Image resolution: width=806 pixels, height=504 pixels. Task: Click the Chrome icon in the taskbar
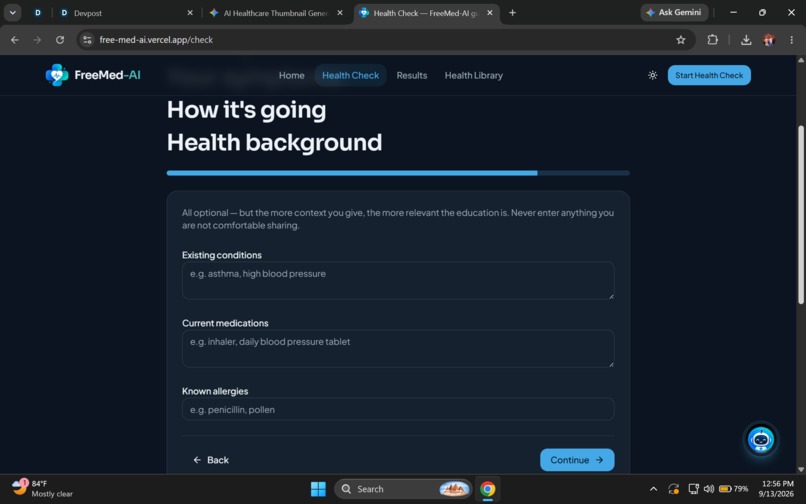(x=487, y=489)
